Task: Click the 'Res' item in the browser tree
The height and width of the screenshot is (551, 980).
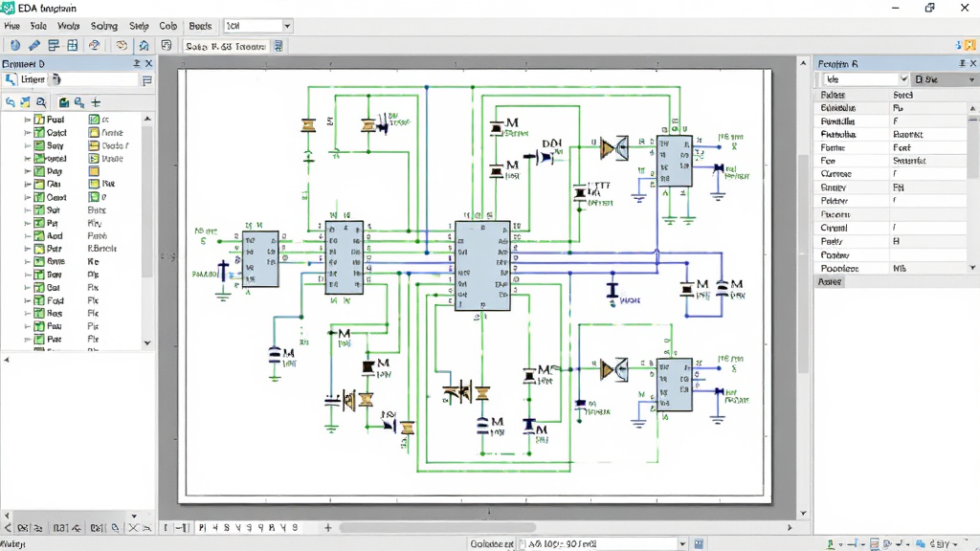Action: coord(55,314)
